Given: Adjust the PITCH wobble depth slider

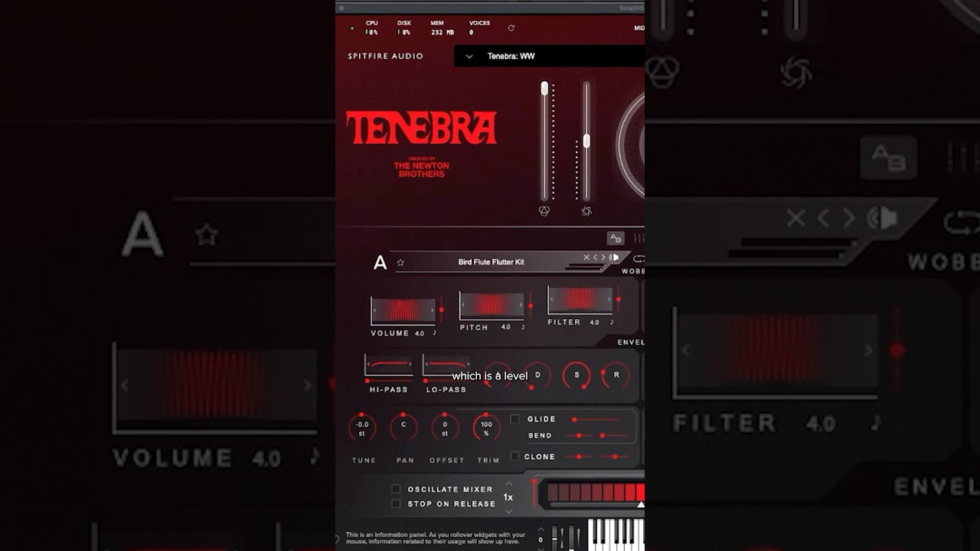Looking at the screenshot, I should coord(530,305).
